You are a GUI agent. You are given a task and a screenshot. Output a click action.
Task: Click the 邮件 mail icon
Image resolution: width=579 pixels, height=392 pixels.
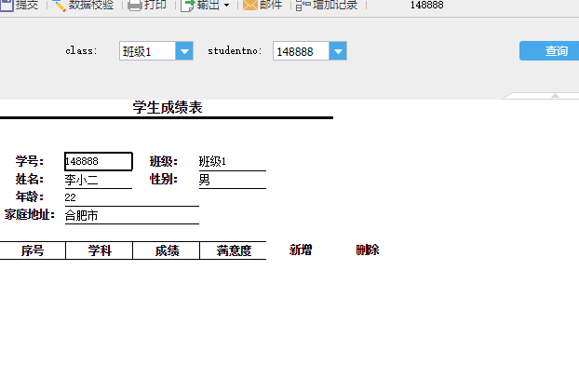(250, 6)
